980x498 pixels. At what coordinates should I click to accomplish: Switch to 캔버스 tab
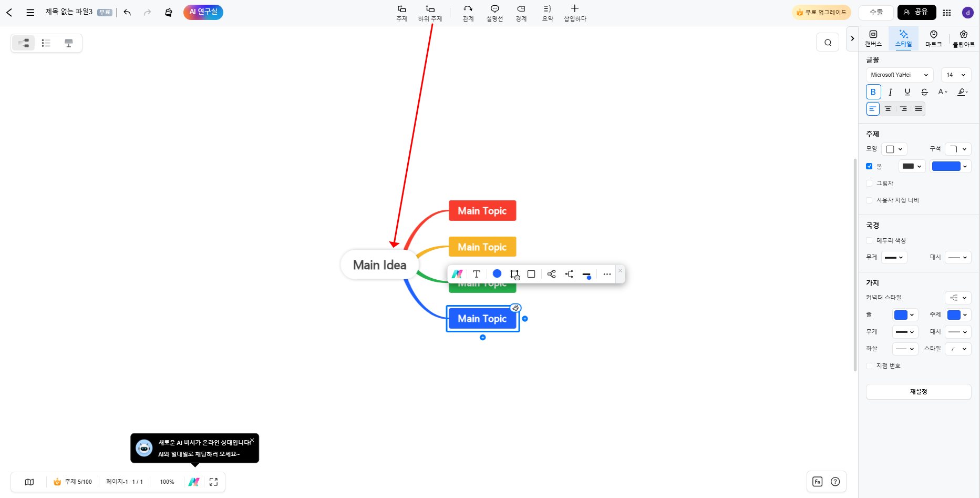[873, 38]
